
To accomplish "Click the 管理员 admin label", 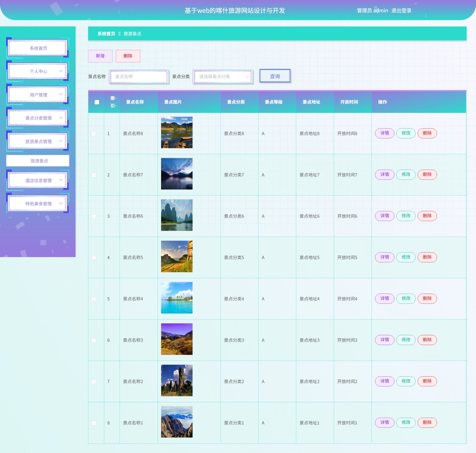I will tap(373, 11).
